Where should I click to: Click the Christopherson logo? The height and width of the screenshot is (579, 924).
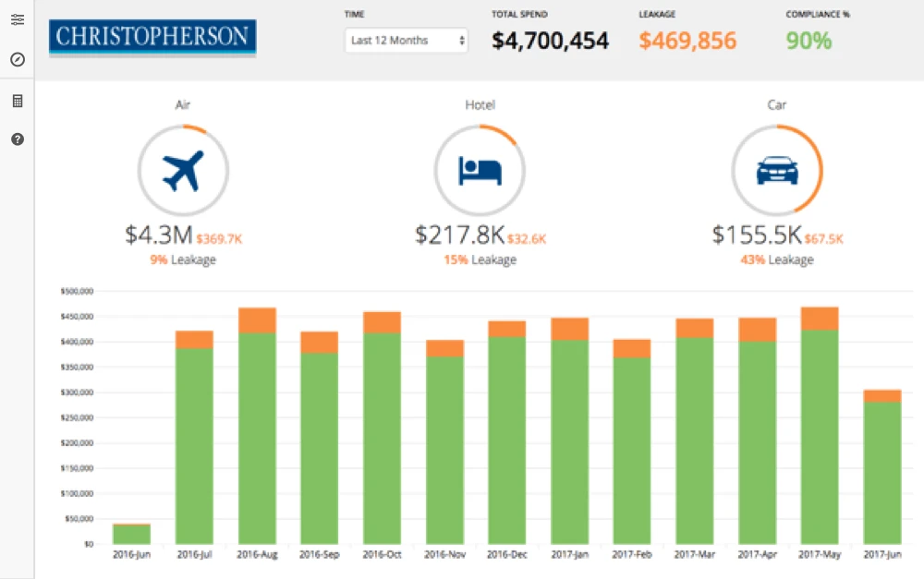tap(152, 38)
